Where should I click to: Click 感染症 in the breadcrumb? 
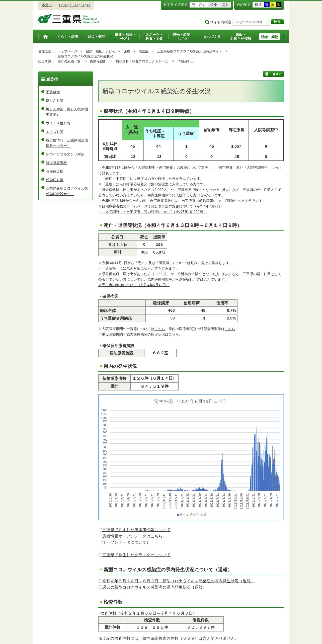(x=143, y=51)
